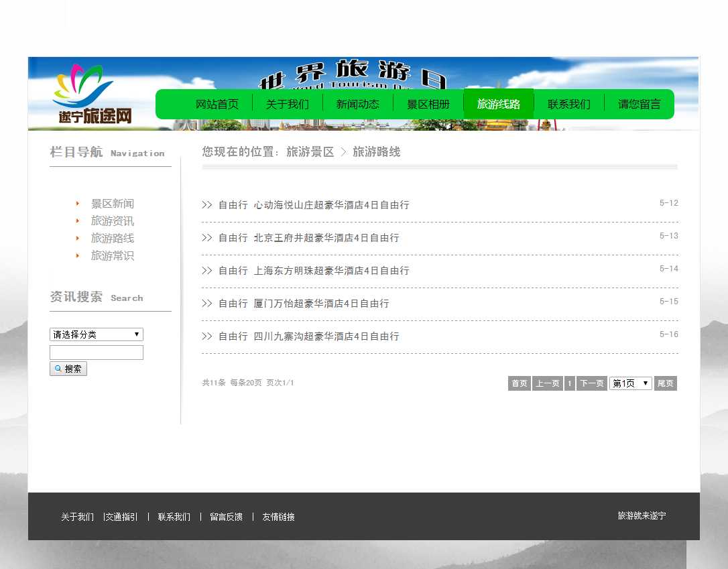Image resolution: width=728 pixels, height=569 pixels.
Task: Open 关于我们 in the top navigation bar
Action: click(x=287, y=104)
